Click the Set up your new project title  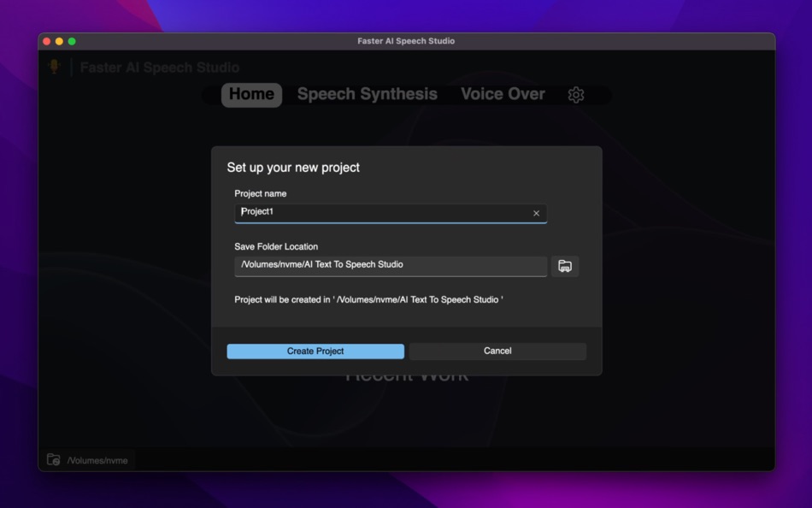(x=294, y=167)
